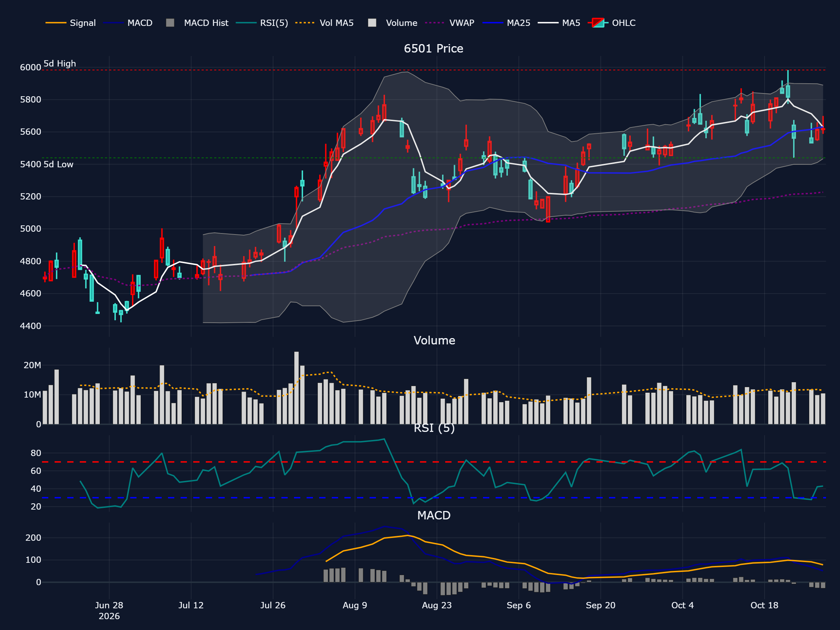Click the 'Jul 12' x-axis label

pyautogui.click(x=191, y=605)
